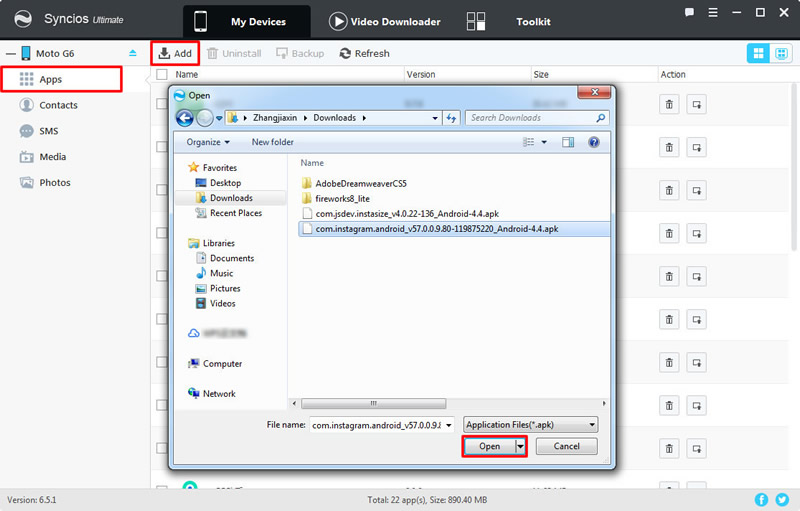Go forward in the Open dialog
Viewport: 800px width, 511px height.
click(x=205, y=118)
